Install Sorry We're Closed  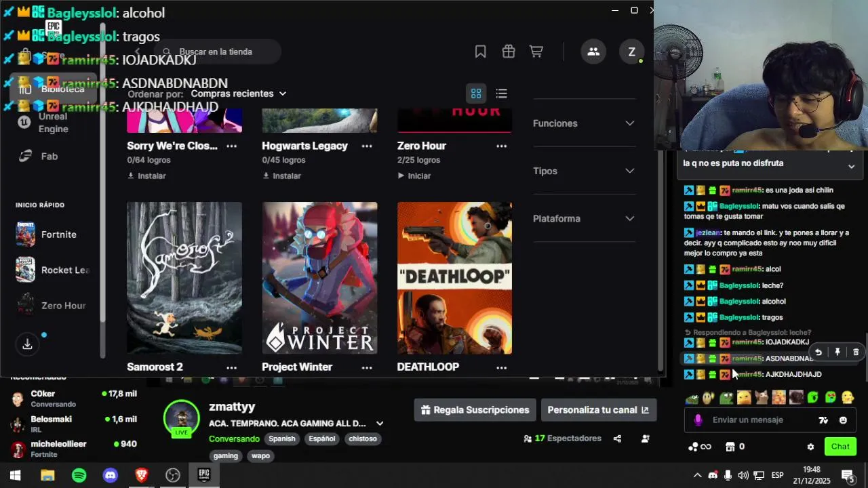(x=146, y=176)
